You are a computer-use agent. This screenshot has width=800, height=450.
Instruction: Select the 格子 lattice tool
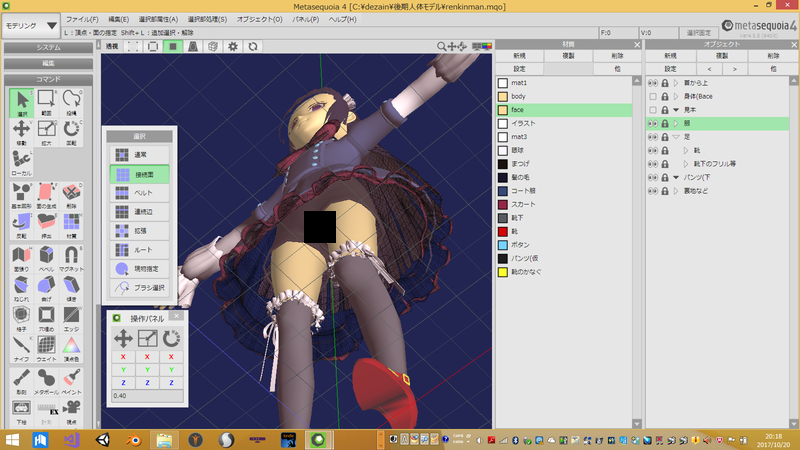tap(21, 318)
